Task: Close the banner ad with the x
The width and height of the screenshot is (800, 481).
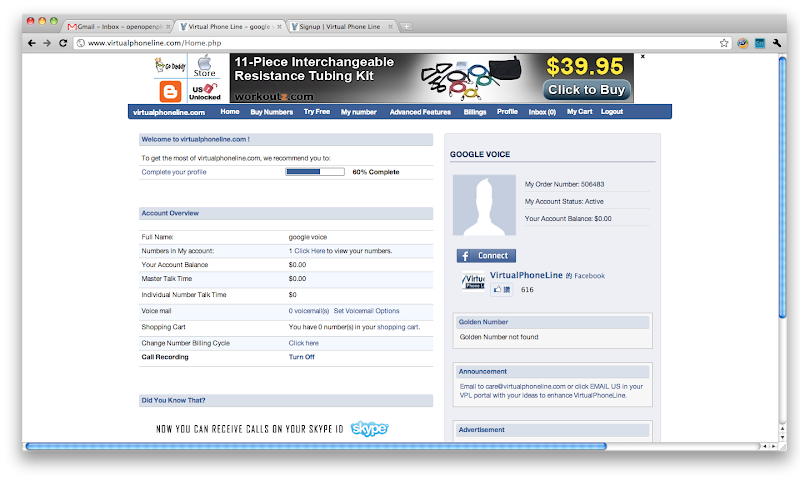Action: pyautogui.click(x=642, y=57)
